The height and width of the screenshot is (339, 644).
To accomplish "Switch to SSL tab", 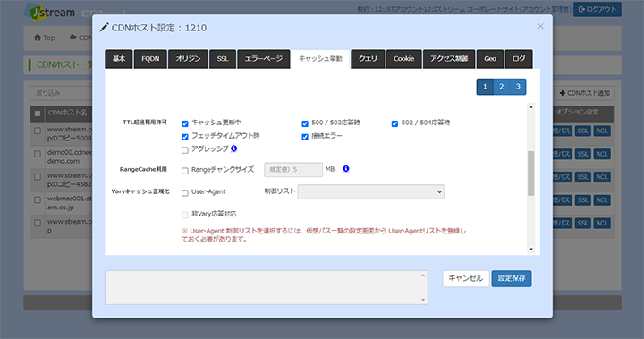I will point(223,59).
